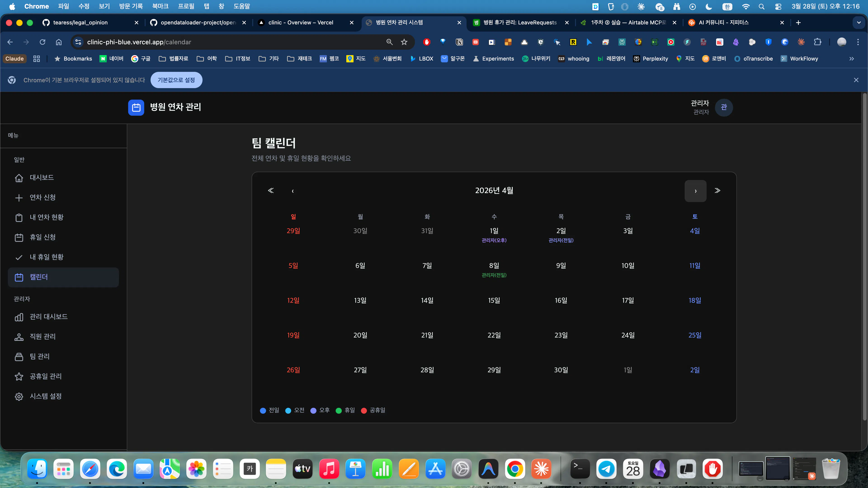Expand the Chrome tab search dropdown arrow

859,23
